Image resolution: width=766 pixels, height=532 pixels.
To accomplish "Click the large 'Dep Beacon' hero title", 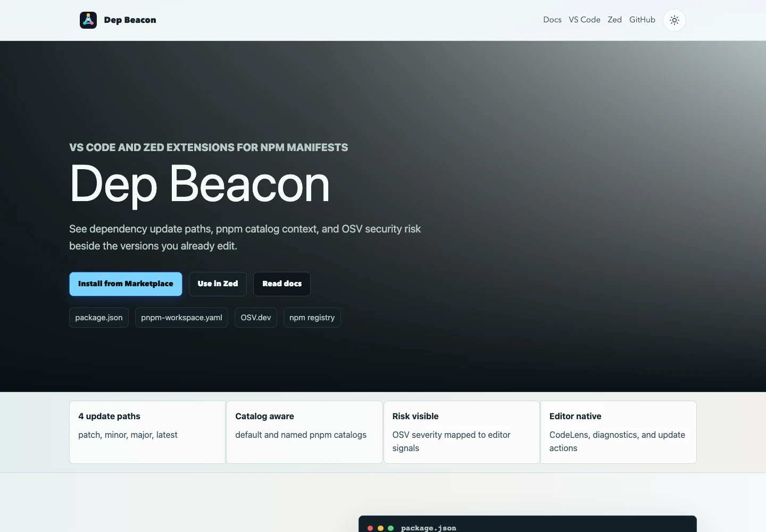I will (x=199, y=184).
